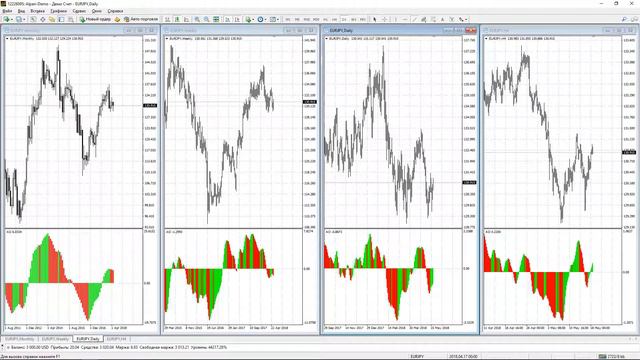640x360 pixels.
Task: Switch chart to candlesticks icon
Action: pos(177,19)
